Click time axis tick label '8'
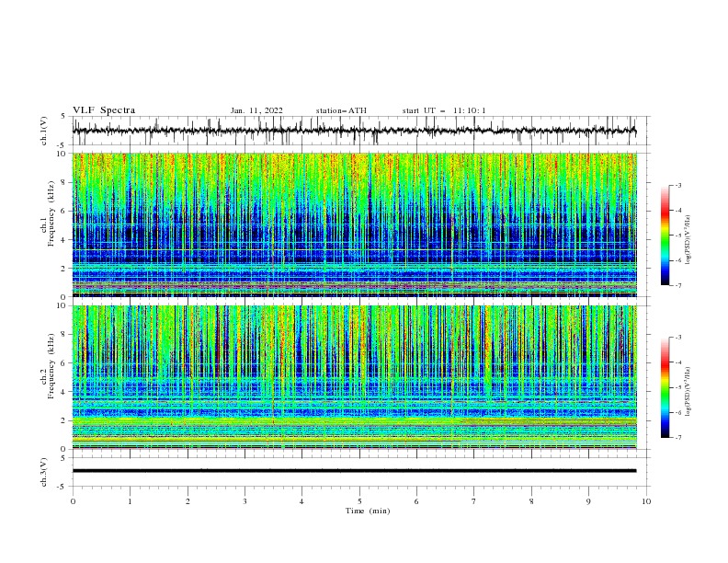The height and width of the screenshot is (563, 728). pos(531,501)
